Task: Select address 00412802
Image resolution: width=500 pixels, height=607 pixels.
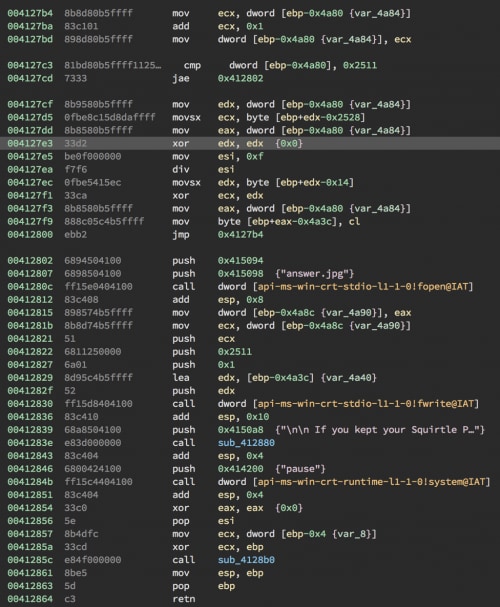Action: [30, 261]
